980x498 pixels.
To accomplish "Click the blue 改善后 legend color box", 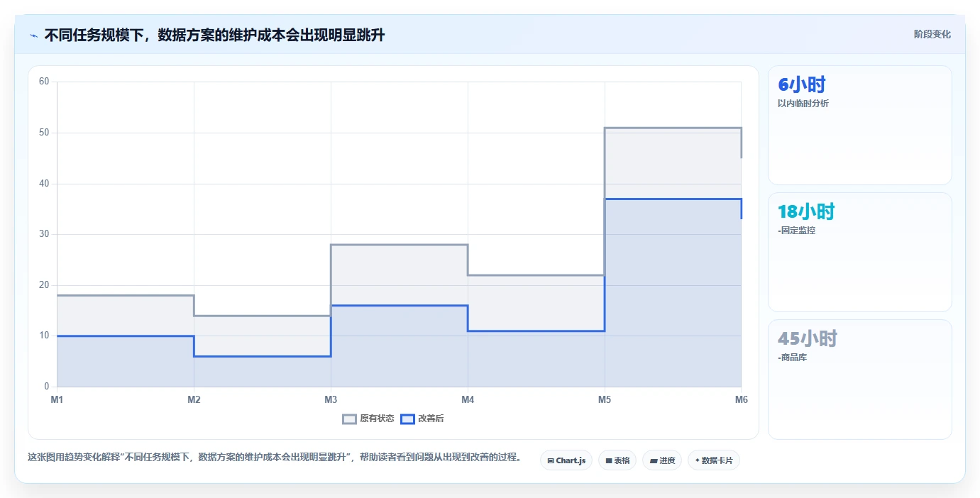I will [407, 419].
